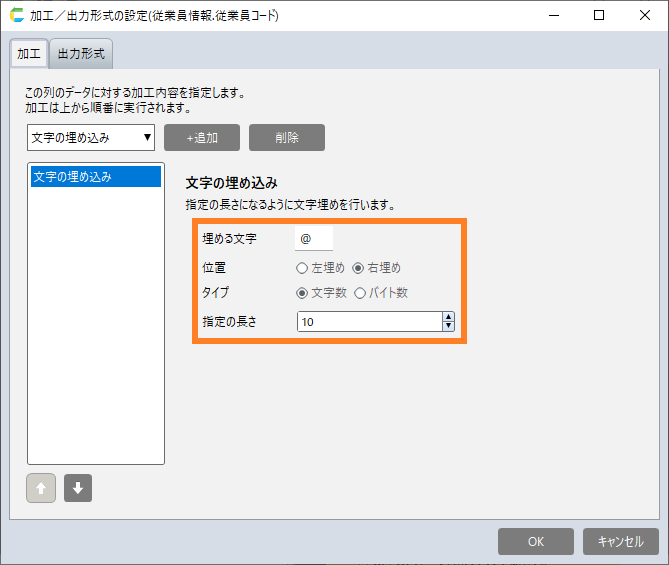Screen dimensions: 669x565
Task: Select 文字の埋め込み in the process list
Action: click(x=95, y=177)
